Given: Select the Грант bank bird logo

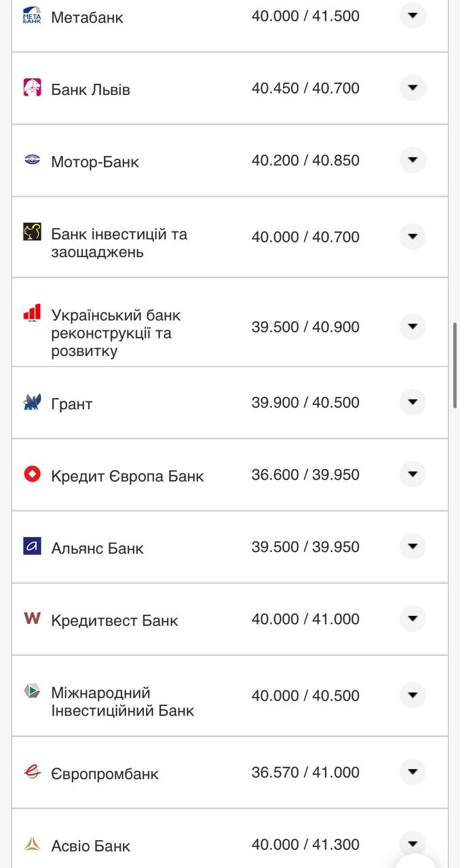Looking at the screenshot, I should pos(32,401).
